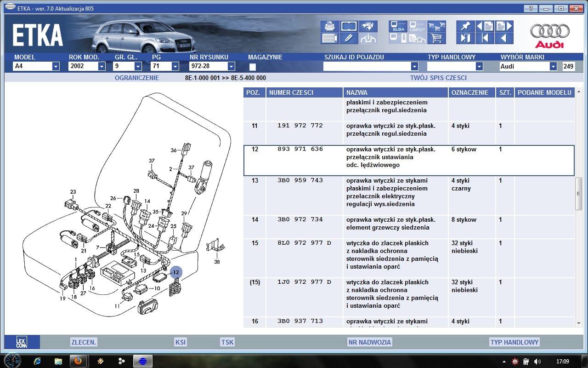
Task: Click the volume speaker tray icon
Action: pyautogui.click(x=537, y=362)
